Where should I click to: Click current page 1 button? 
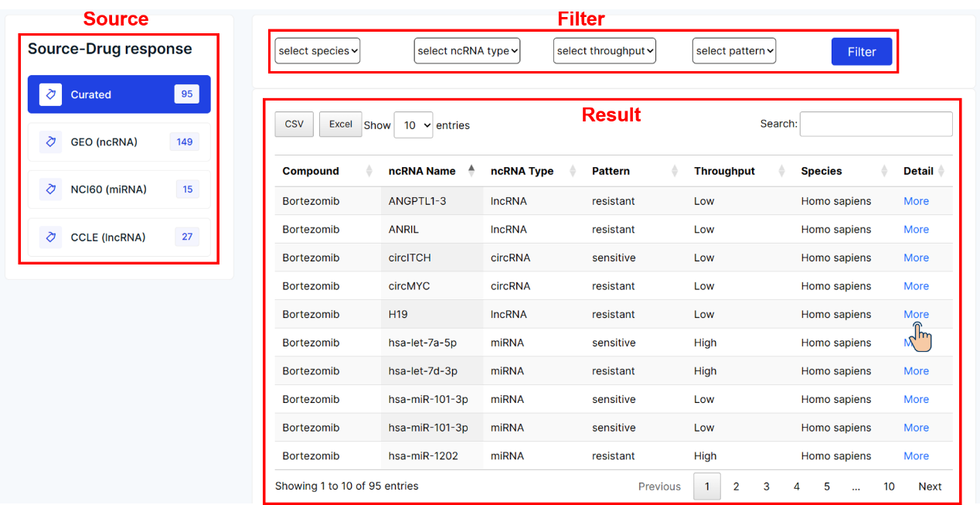(x=706, y=486)
